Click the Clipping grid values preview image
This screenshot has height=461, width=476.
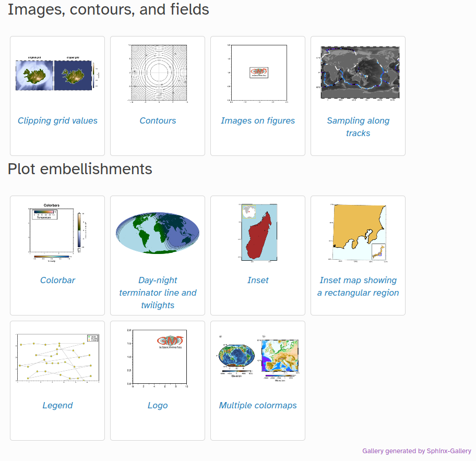point(57,74)
